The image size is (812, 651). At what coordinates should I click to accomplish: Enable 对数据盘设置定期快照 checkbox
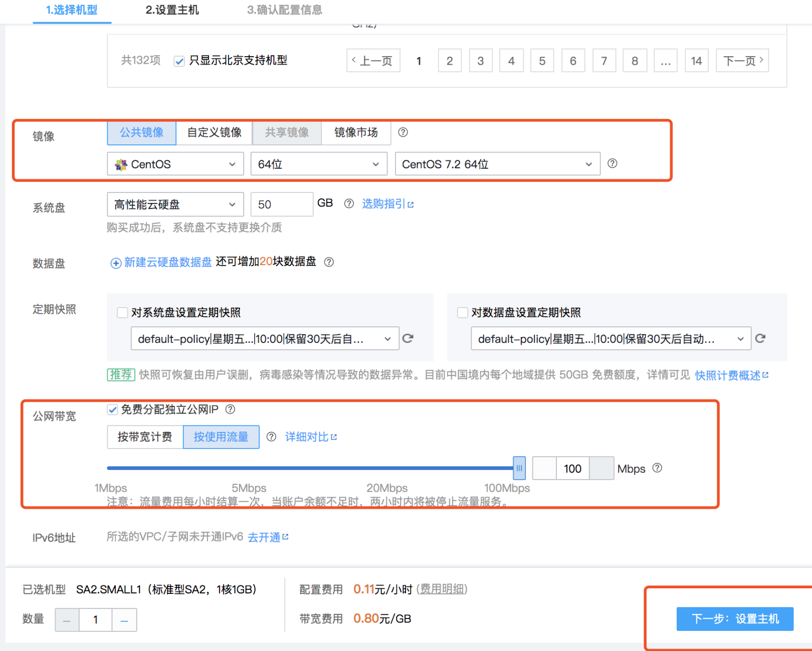click(463, 313)
